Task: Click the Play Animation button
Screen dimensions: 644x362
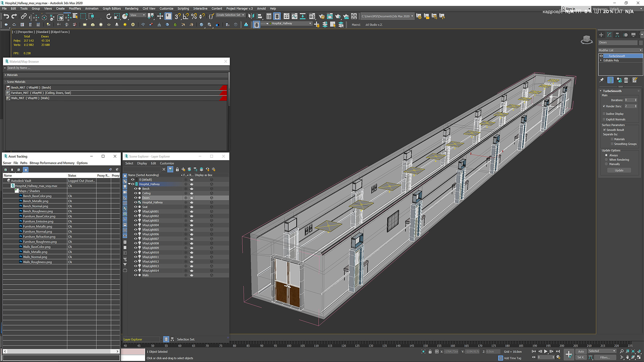Action: pyautogui.click(x=546, y=351)
